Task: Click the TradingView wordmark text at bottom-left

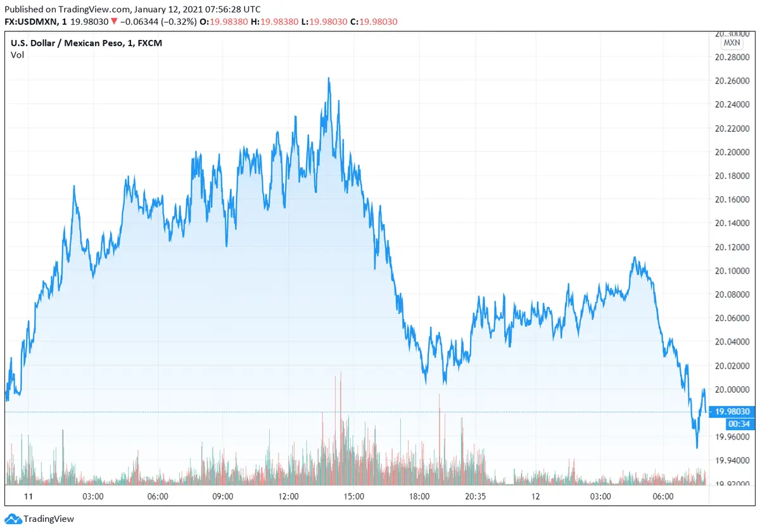Action: pyautogui.click(x=49, y=519)
